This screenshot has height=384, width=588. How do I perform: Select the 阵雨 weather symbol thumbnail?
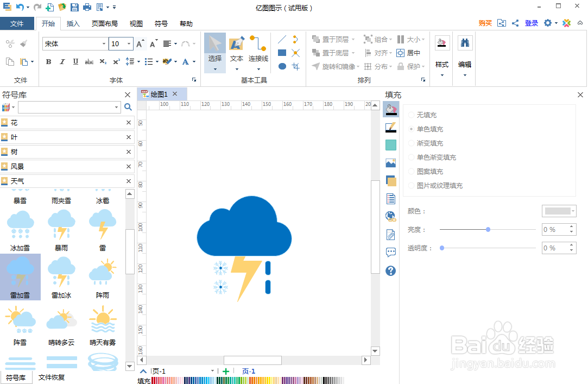[103, 277]
